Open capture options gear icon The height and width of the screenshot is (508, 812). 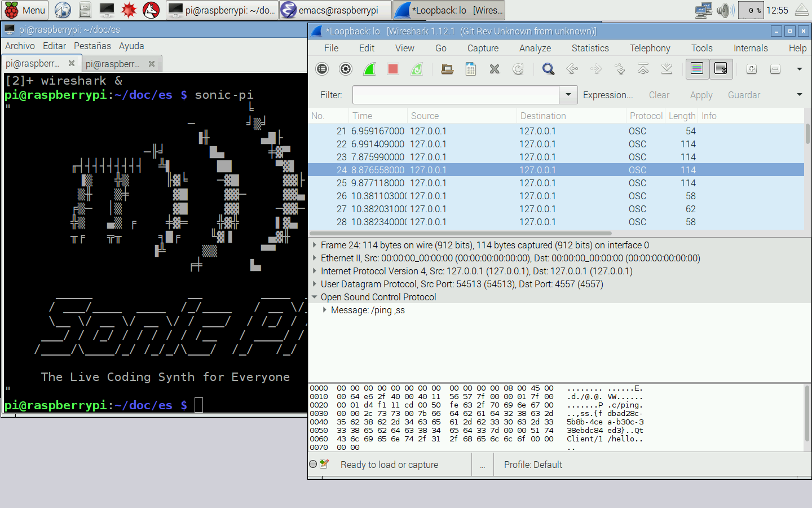point(346,69)
